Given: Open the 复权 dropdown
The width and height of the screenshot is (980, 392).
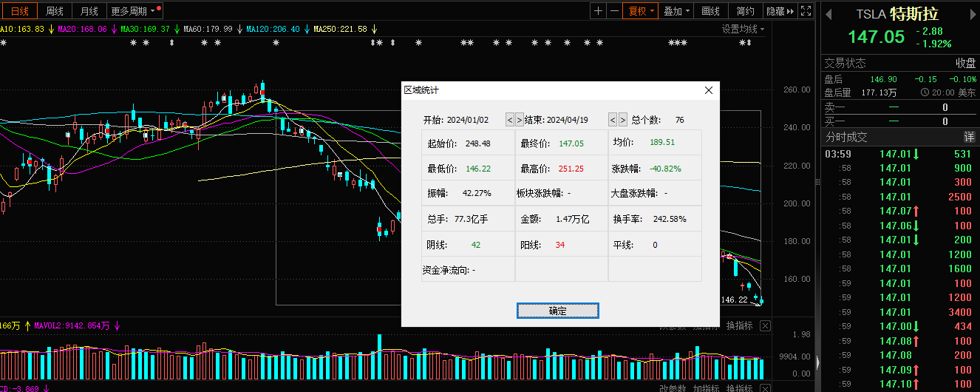Looking at the screenshot, I should [x=641, y=11].
